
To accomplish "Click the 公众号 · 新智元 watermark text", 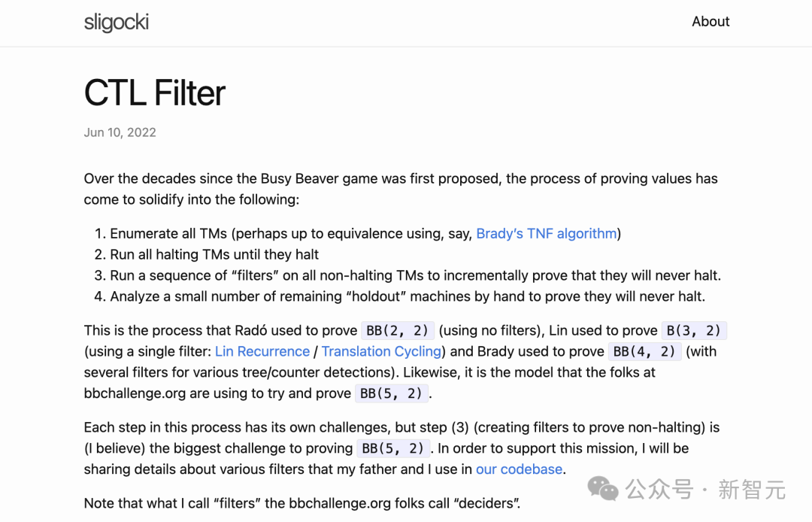I will [705, 490].
